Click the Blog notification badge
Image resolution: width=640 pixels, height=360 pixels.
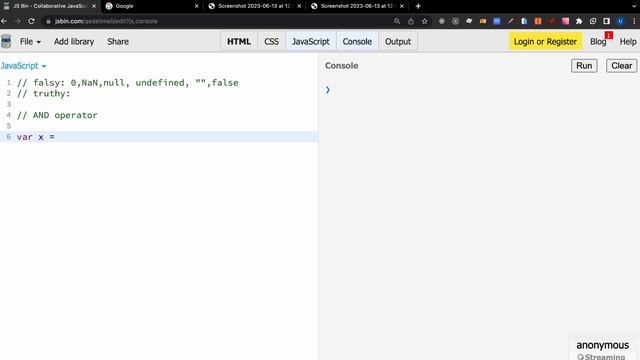click(x=609, y=36)
